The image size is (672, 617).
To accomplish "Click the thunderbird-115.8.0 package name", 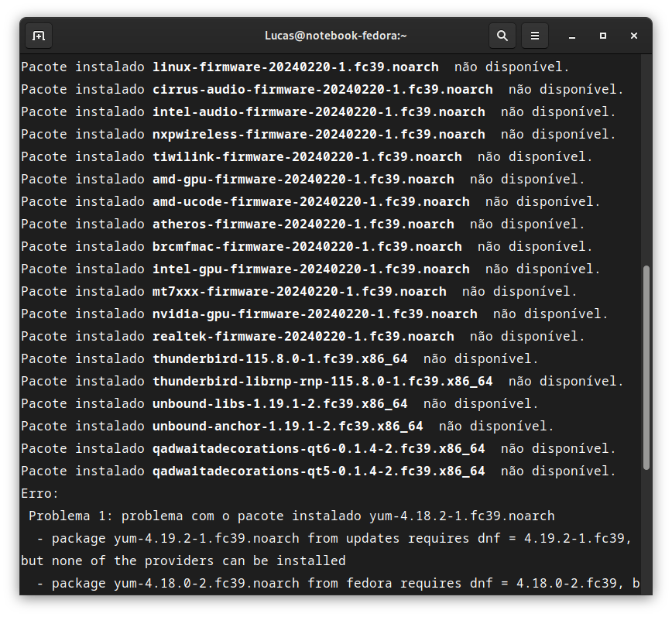I will pyautogui.click(x=279, y=359).
